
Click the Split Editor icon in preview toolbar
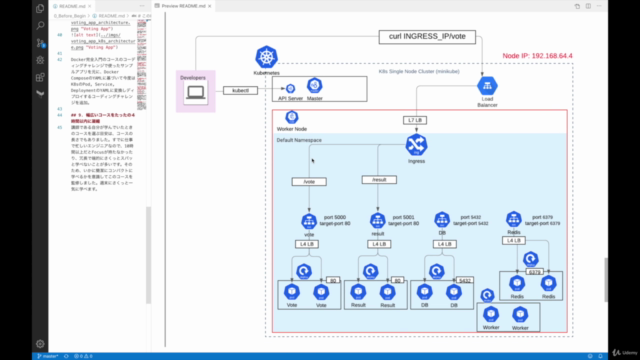pyautogui.click(x=588, y=6)
